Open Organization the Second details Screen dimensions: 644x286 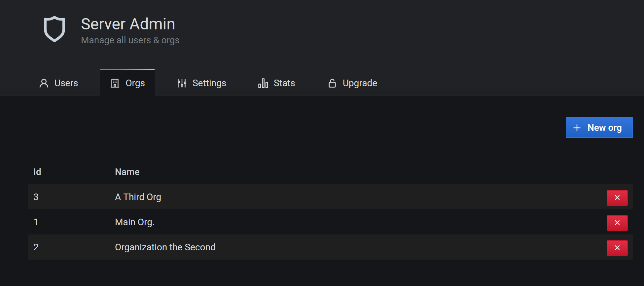165,247
